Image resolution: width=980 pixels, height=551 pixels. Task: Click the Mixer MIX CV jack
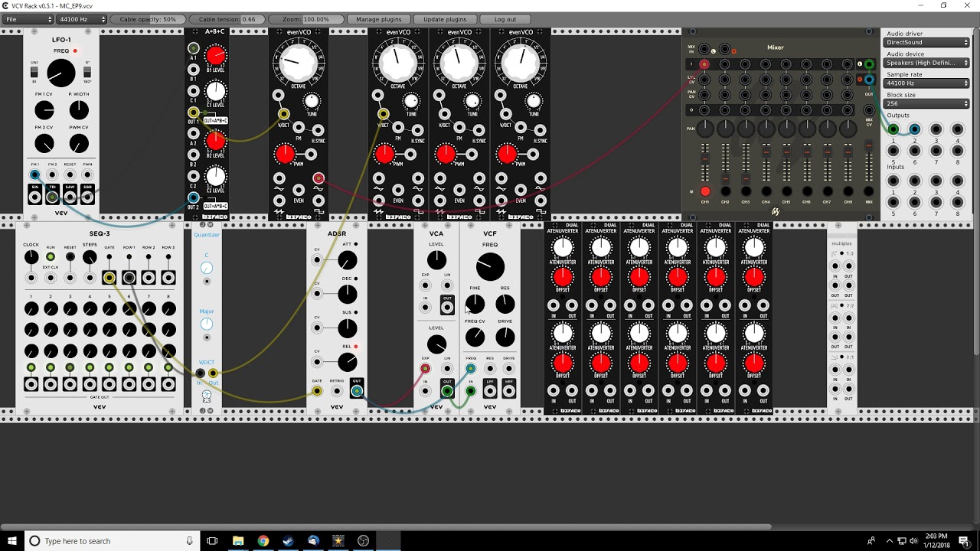pos(869,110)
